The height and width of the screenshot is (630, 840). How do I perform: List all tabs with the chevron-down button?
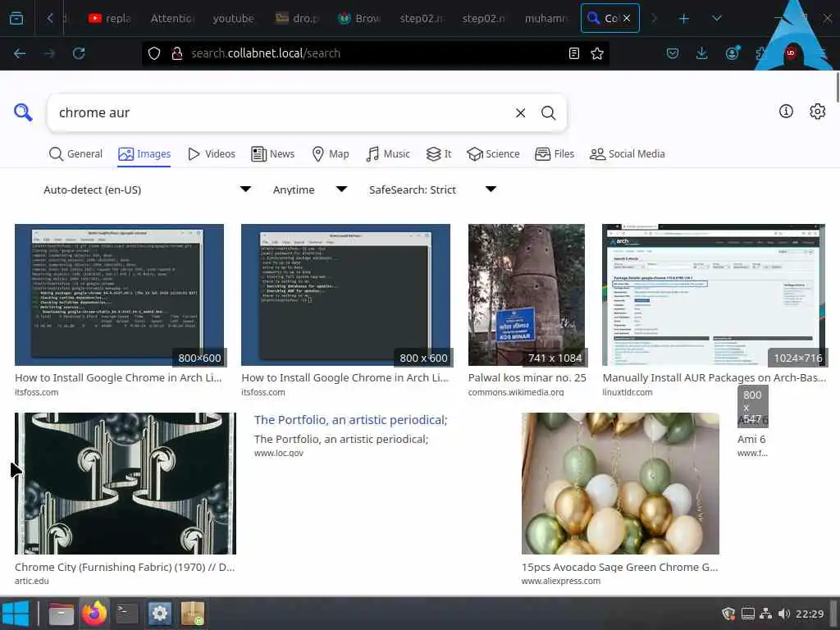(716, 18)
